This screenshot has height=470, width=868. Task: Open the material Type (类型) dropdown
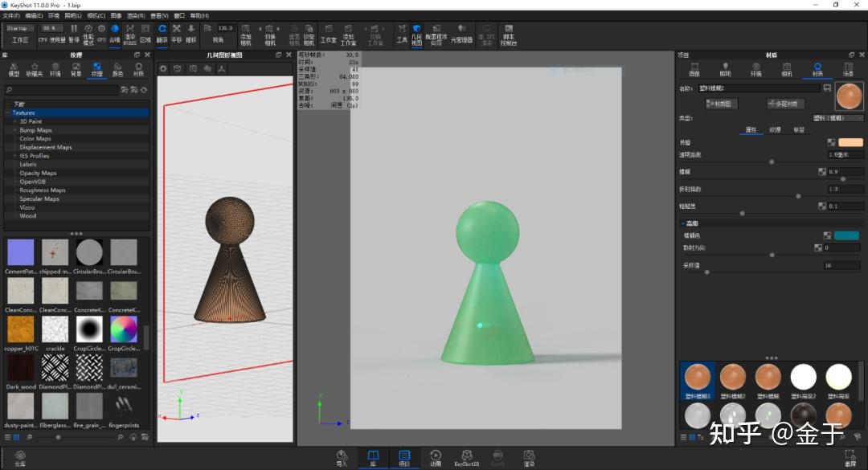(x=838, y=117)
